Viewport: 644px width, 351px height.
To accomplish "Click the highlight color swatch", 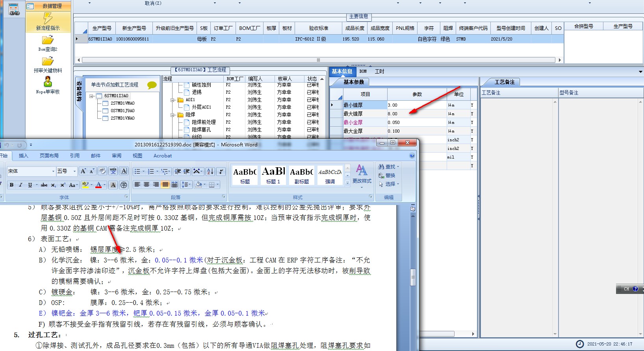I will (85, 185).
